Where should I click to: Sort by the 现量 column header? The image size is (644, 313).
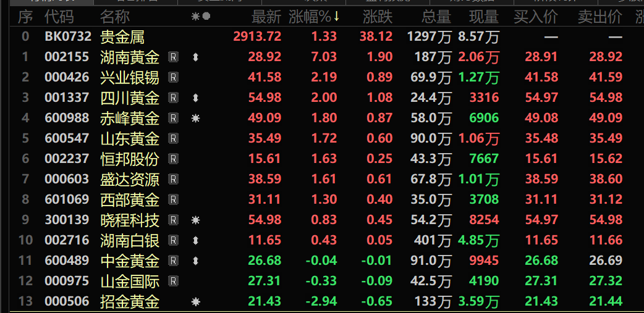point(484,17)
